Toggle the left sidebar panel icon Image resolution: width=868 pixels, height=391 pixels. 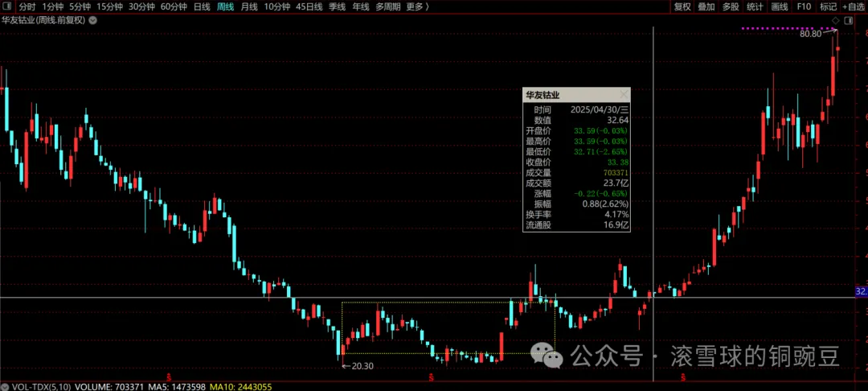pos(6,6)
